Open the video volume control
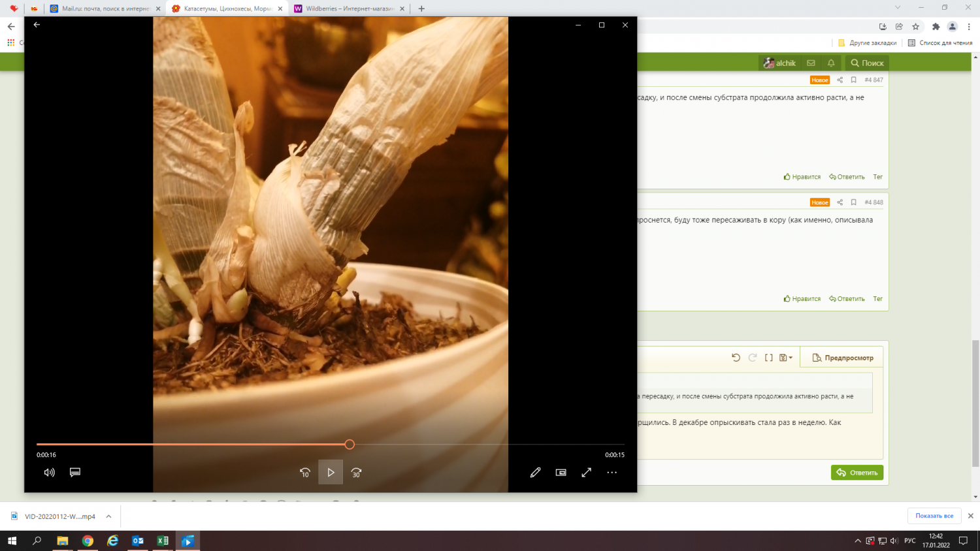The height and width of the screenshot is (551, 980). pyautogui.click(x=50, y=472)
